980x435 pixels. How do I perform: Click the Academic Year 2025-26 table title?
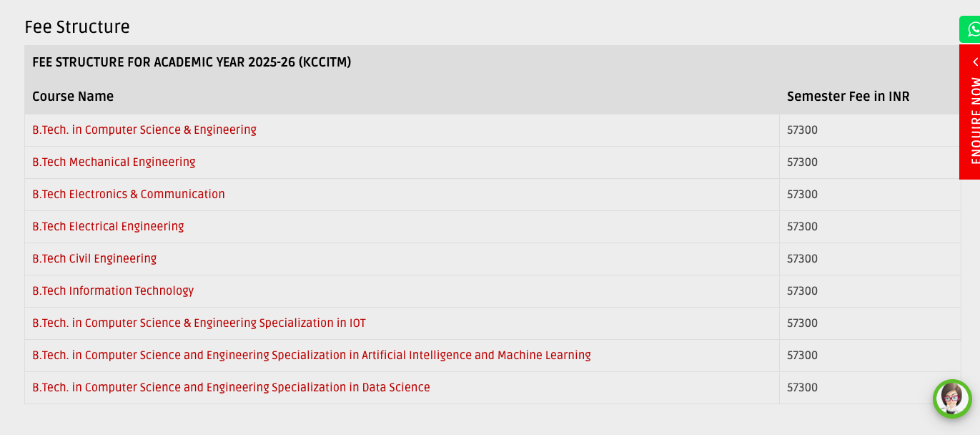[192, 62]
